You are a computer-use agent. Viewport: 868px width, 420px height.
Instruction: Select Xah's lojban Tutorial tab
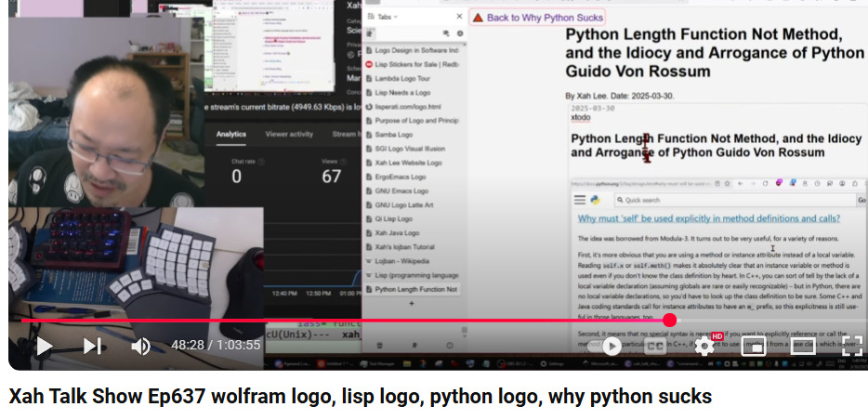(x=413, y=247)
